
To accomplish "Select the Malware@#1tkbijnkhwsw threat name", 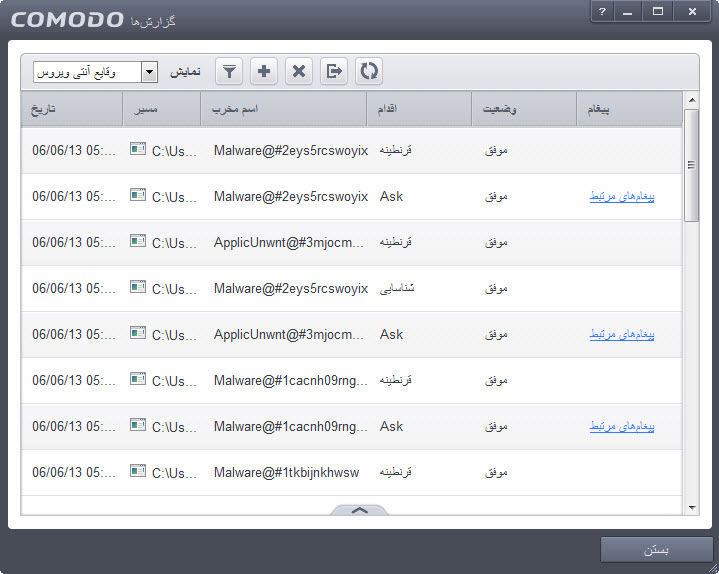I will tap(287, 472).
